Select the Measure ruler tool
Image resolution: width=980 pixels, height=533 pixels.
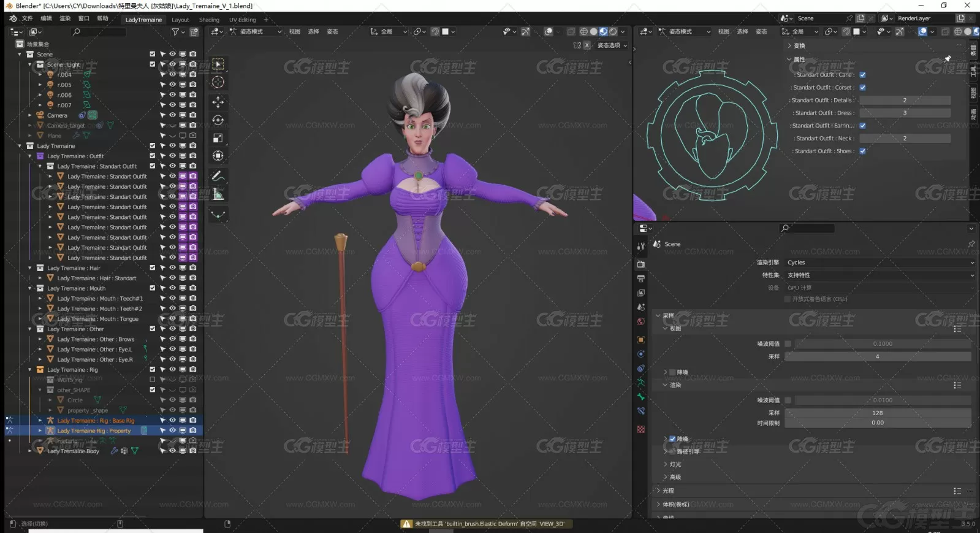218,194
